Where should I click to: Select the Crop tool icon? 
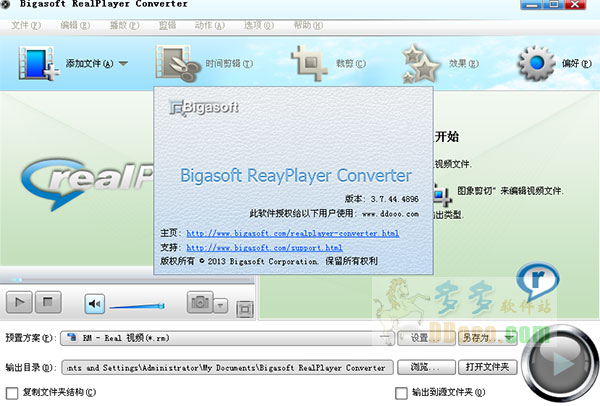point(309,64)
